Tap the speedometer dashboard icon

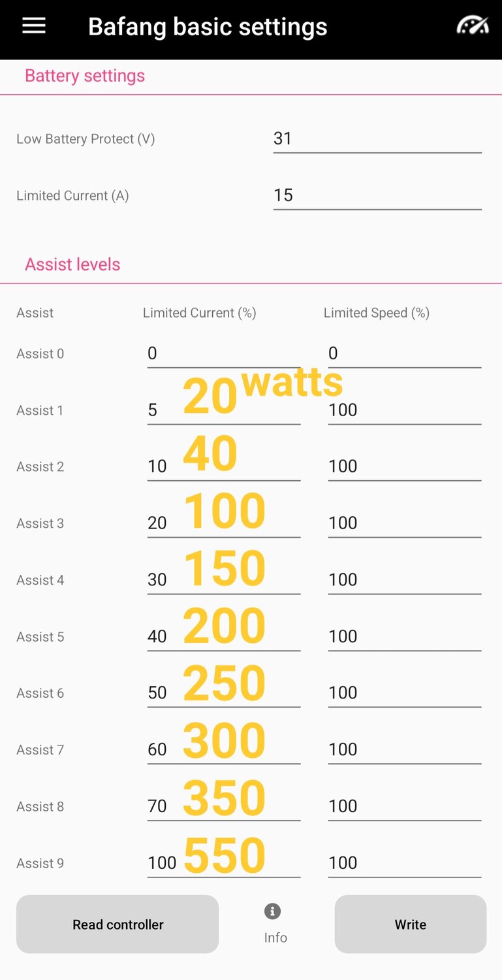pyautogui.click(x=472, y=26)
